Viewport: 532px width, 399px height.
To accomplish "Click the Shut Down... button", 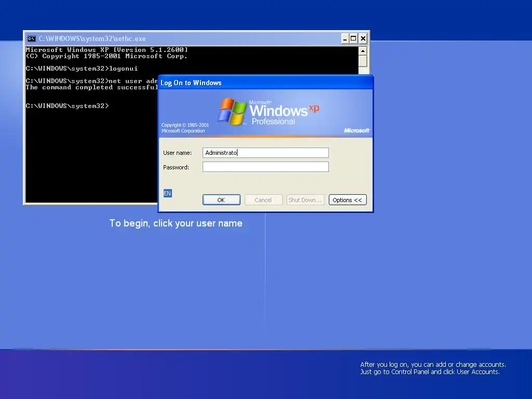I will pyautogui.click(x=305, y=200).
